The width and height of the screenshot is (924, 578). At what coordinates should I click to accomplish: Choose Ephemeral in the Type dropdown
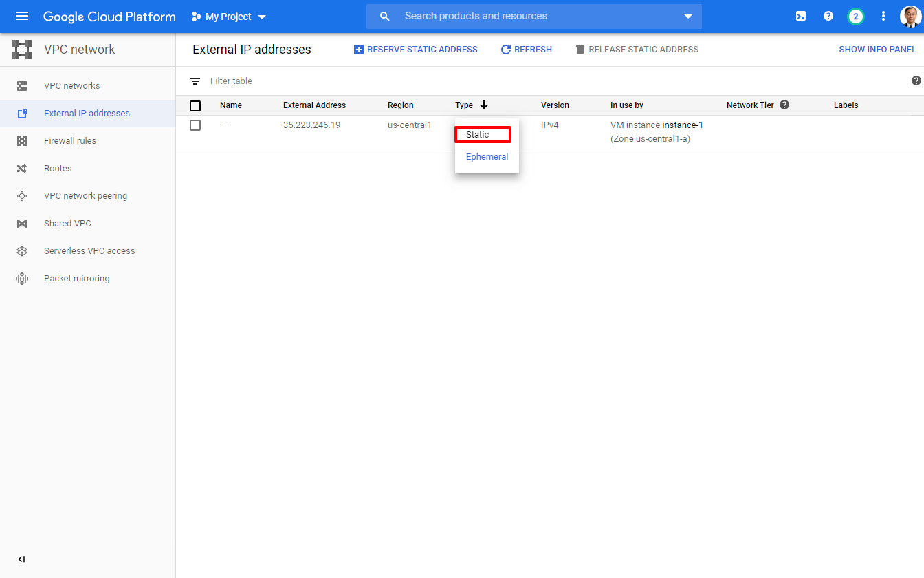pos(487,157)
